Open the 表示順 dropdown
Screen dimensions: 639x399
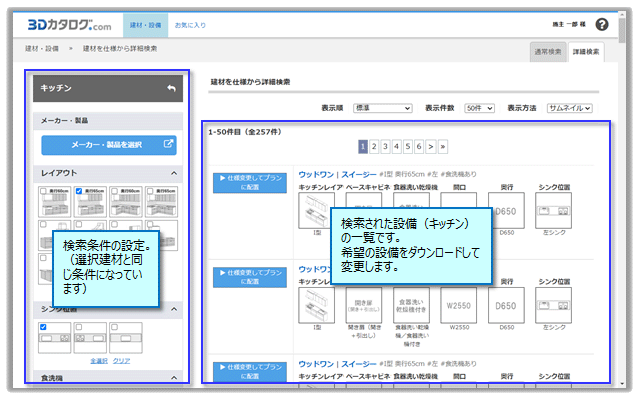pos(382,108)
